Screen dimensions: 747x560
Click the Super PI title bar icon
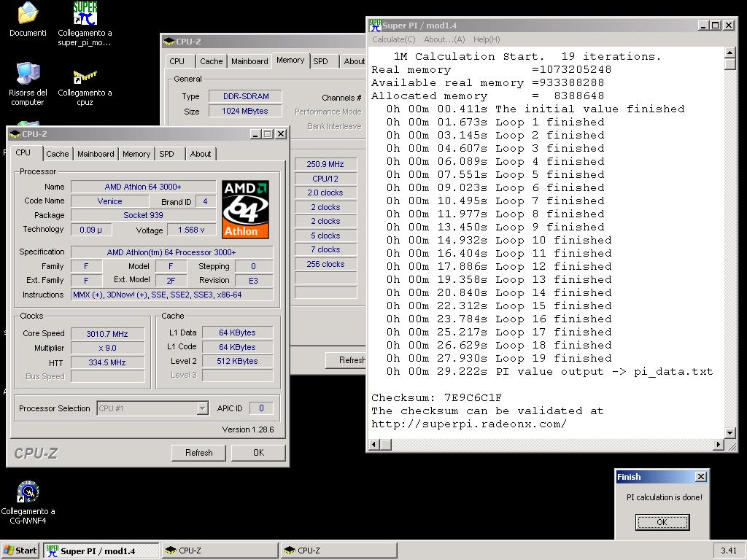coord(376,26)
